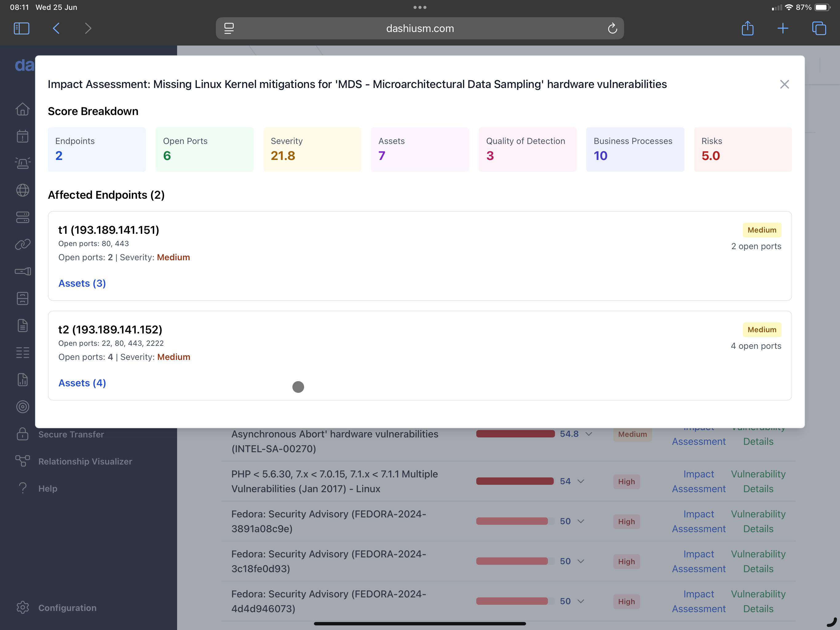Viewport: 840px width, 630px height.
Task: Expand score 54.8 chevron
Action: click(588, 434)
